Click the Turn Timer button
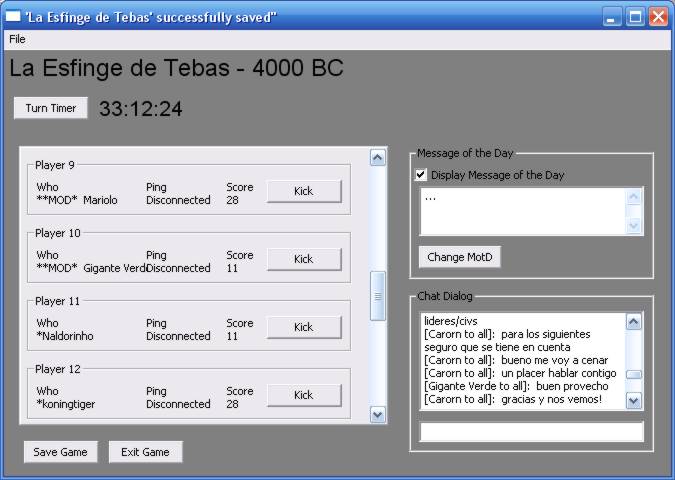 [51, 108]
